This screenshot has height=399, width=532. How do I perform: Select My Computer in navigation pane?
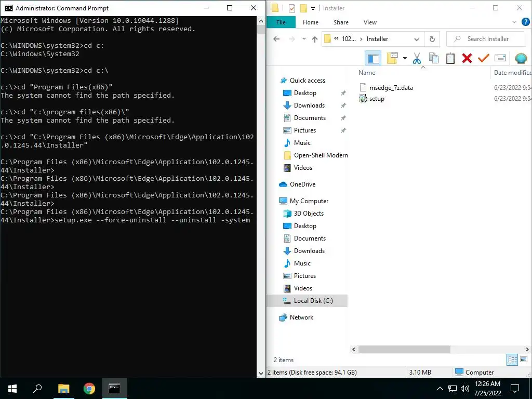click(309, 201)
